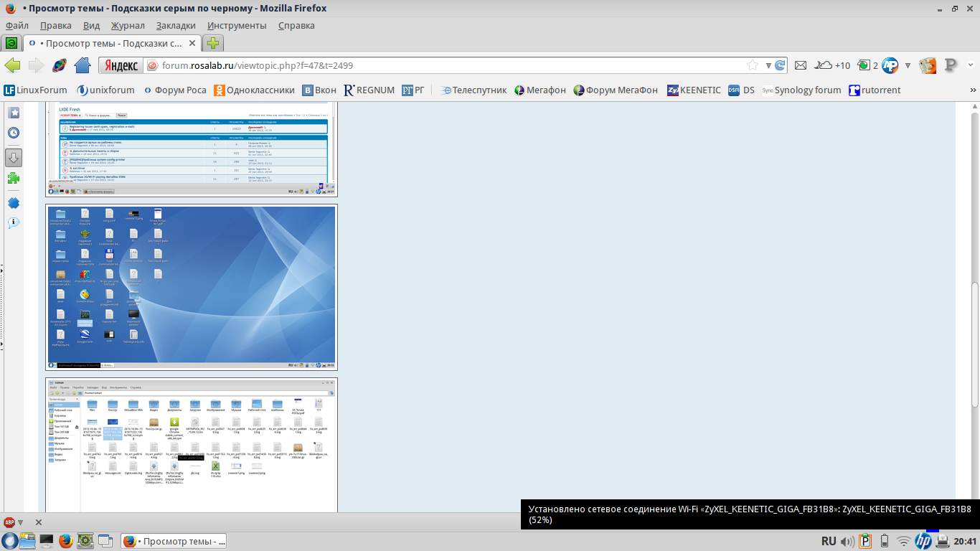Click the address bar URL field

(x=452, y=65)
